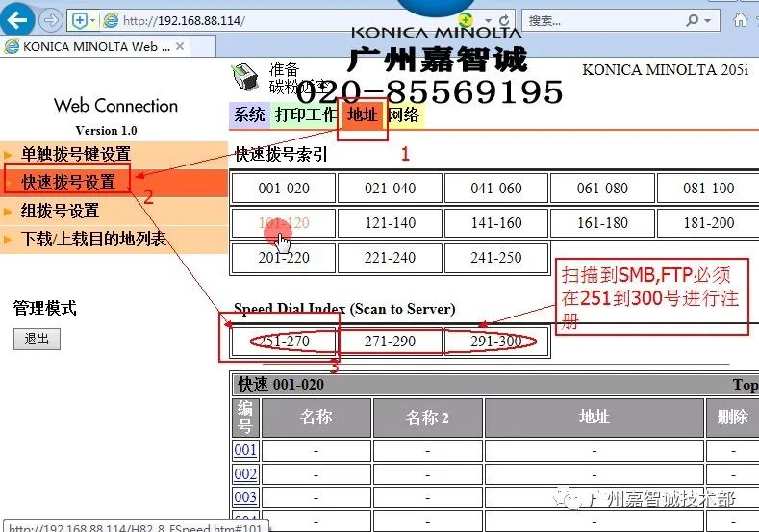
Task: Close the KONICA MINOLTA Web tab
Action: 180,46
